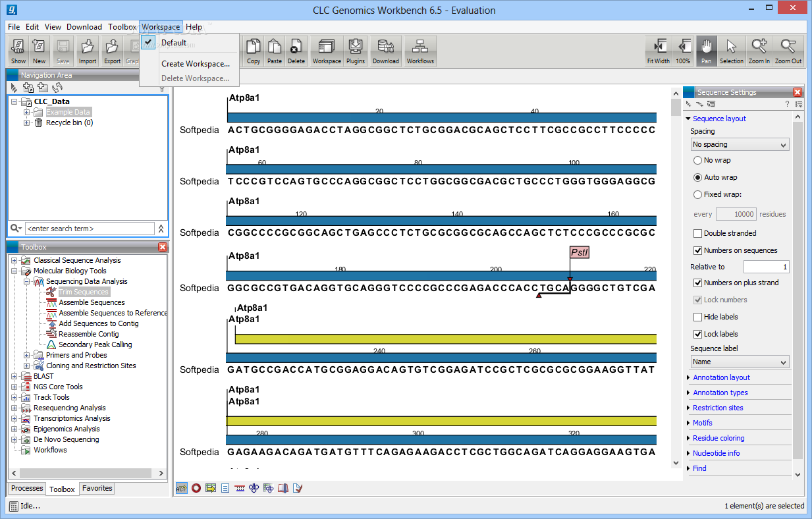Collapse the Molecular Biology Tools node
Screen dimensions: 812x519
[x=14, y=271]
